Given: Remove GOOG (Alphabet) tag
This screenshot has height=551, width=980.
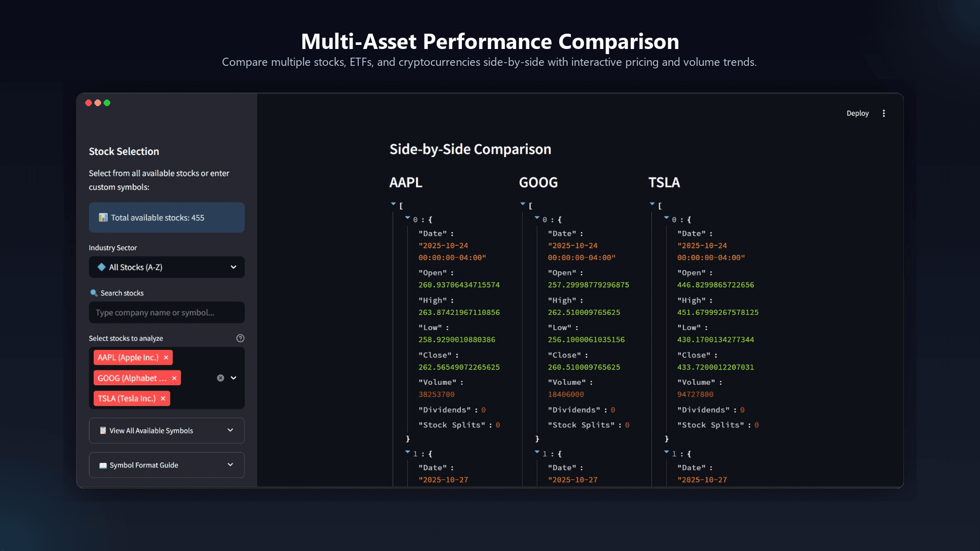Looking at the screenshot, I should (x=174, y=378).
